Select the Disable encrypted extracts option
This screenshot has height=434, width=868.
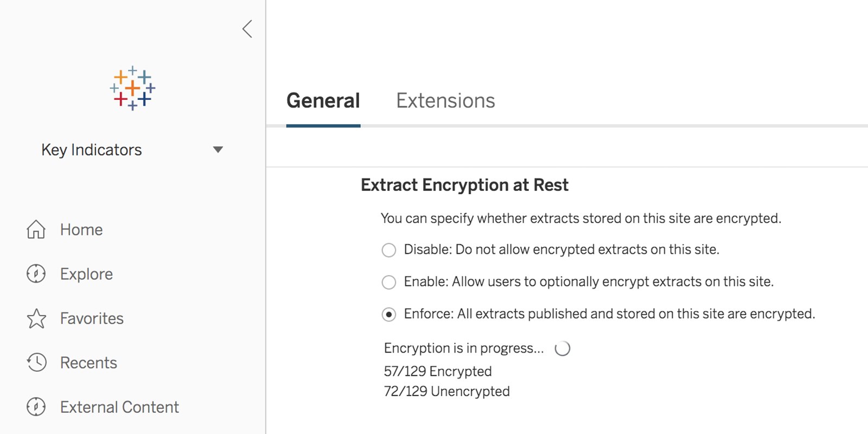(x=389, y=250)
